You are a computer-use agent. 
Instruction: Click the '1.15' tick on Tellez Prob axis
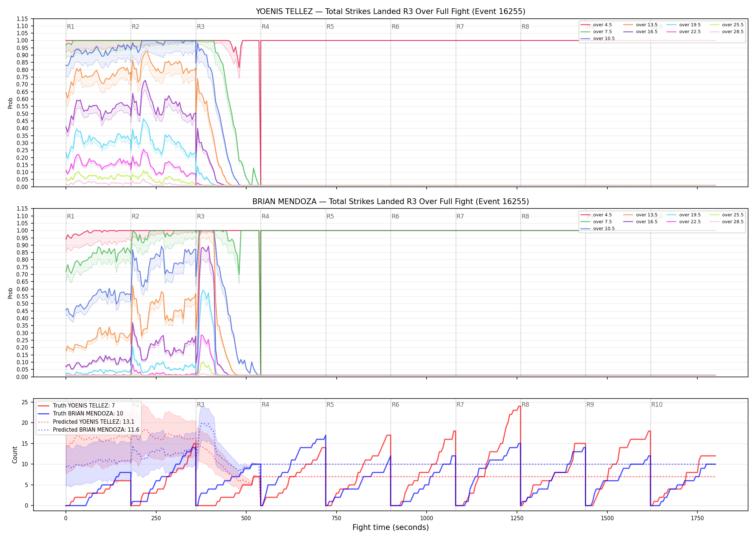point(22,19)
